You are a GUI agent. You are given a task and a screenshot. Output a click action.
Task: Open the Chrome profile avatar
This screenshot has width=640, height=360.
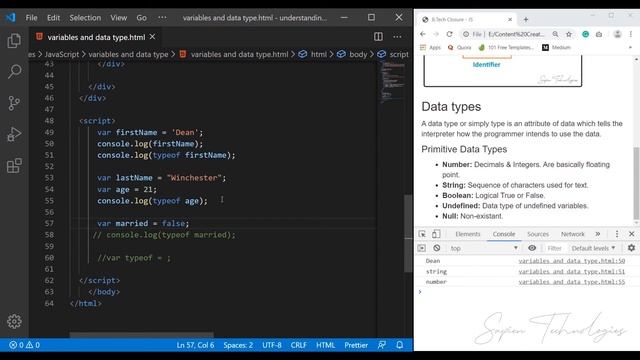[x=618, y=34]
